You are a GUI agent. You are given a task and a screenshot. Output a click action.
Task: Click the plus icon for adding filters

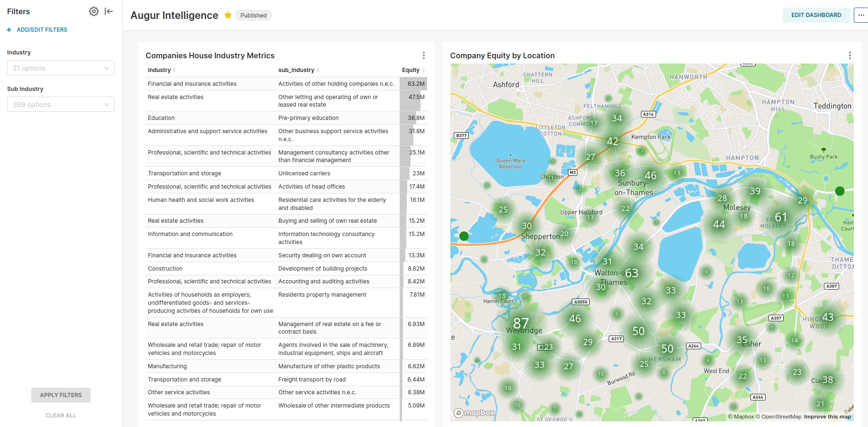point(9,30)
